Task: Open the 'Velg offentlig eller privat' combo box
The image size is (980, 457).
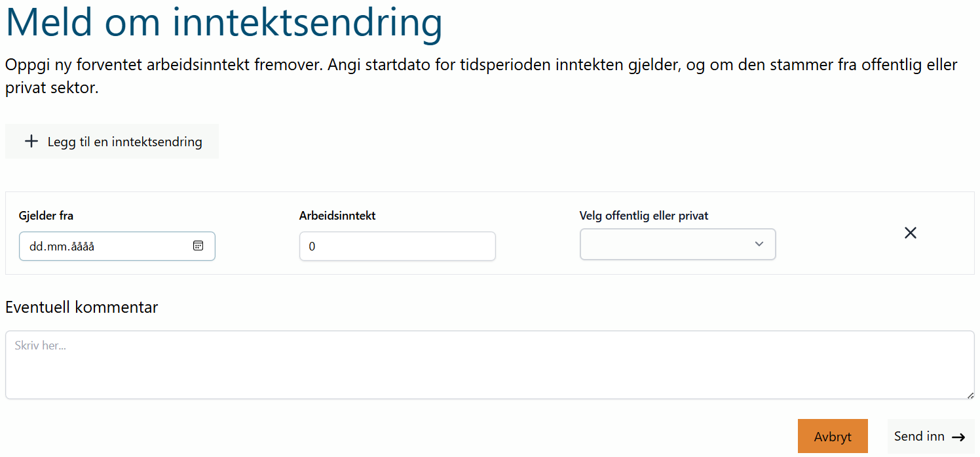Action: (x=678, y=244)
